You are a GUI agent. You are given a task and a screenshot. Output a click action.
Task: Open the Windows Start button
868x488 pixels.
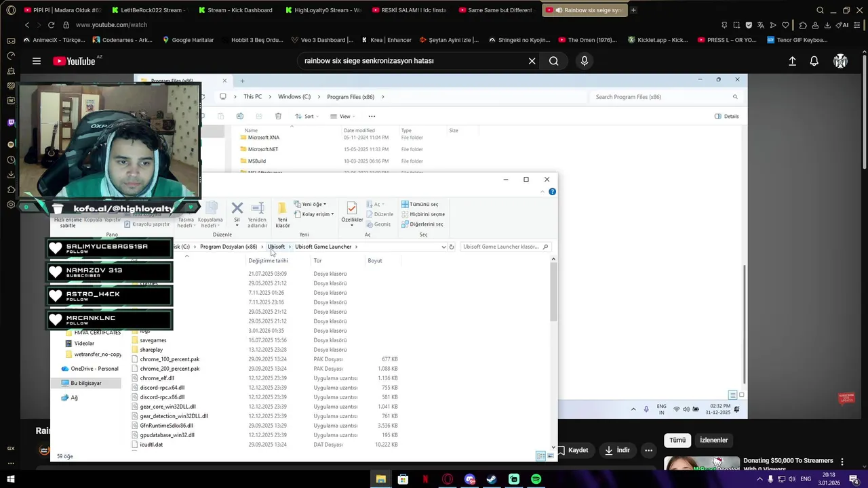coord(11,479)
